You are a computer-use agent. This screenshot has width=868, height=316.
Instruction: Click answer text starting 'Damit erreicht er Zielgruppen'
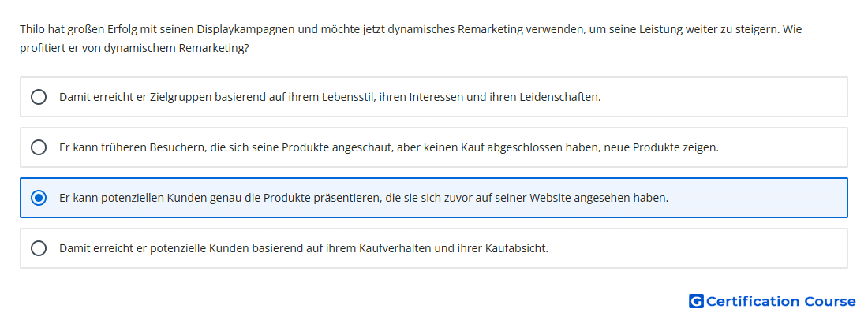point(330,97)
